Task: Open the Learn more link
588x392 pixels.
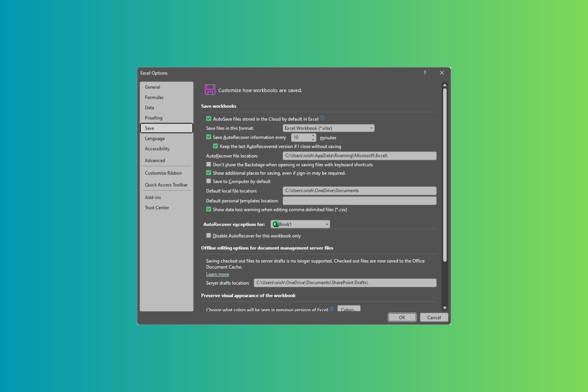Action: coord(217,274)
